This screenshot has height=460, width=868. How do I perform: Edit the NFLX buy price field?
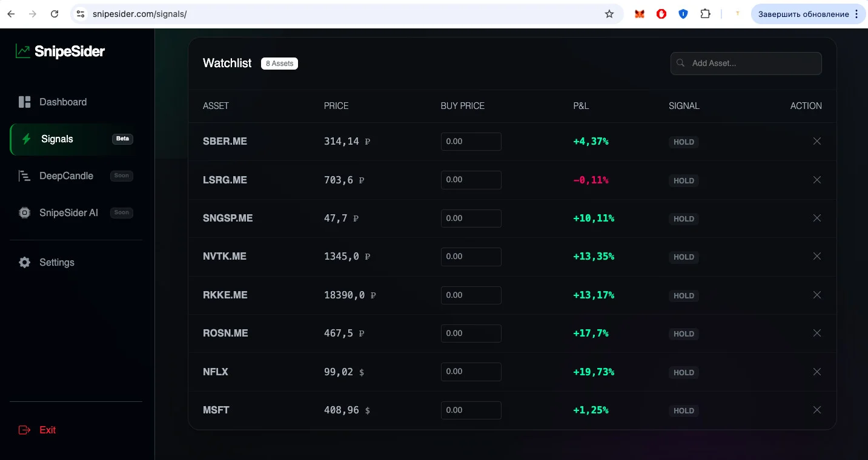coord(471,372)
